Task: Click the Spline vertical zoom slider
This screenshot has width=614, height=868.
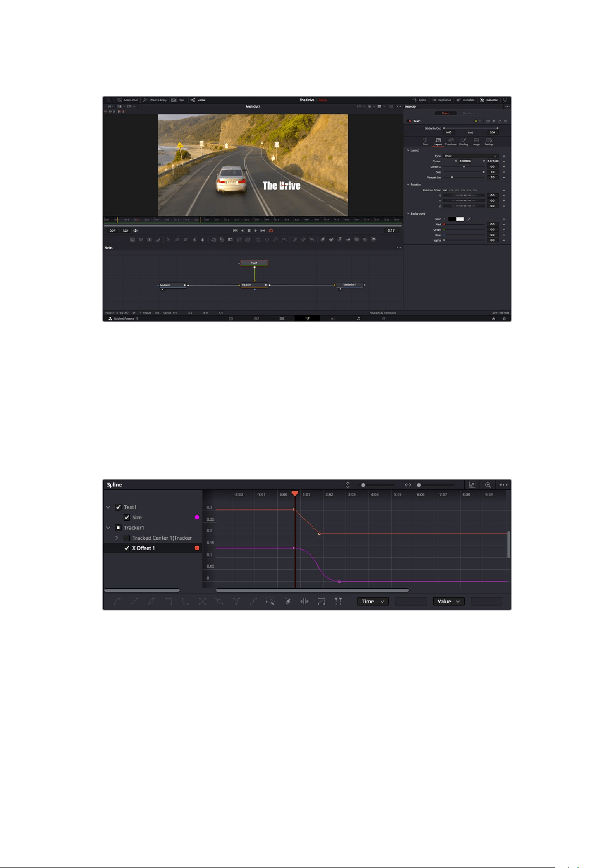Action: tap(375, 485)
